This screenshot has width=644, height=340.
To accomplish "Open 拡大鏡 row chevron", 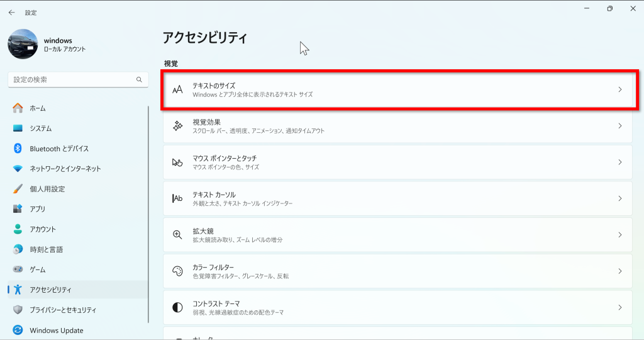I will pyautogui.click(x=619, y=235).
